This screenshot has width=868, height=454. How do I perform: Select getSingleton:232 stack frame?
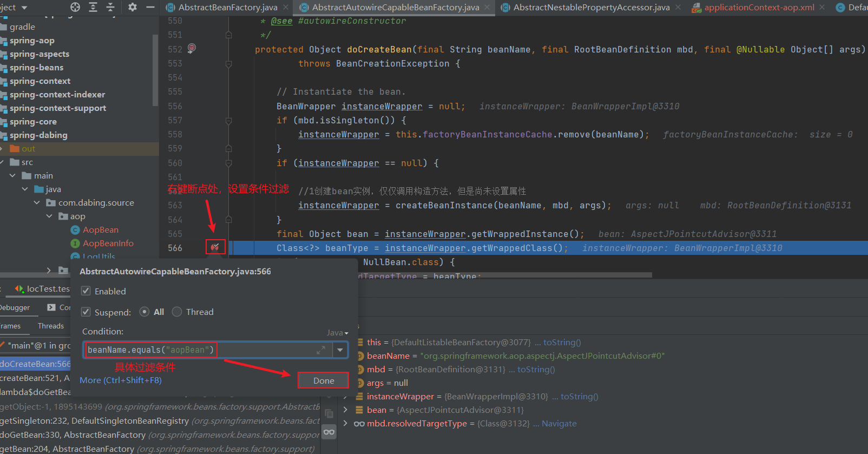[x=160, y=421]
